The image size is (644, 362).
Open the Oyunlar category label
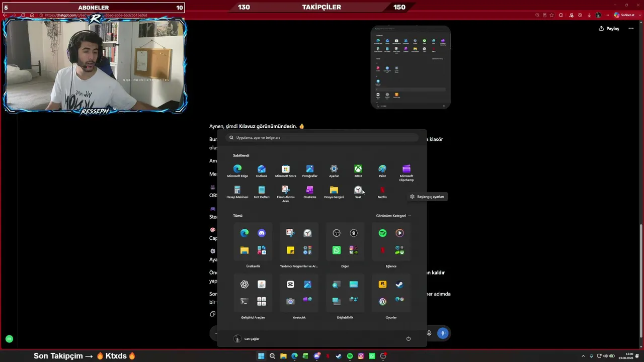point(391,317)
